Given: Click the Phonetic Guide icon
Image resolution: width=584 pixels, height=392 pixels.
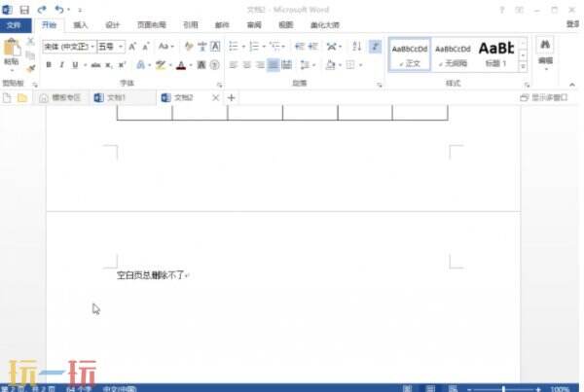Looking at the screenshot, I should point(201,46).
